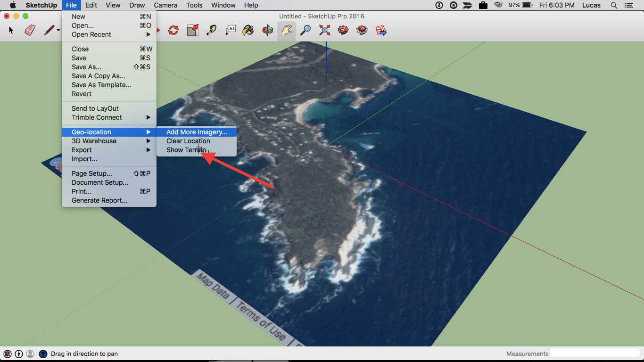Image resolution: width=644 pixels, height=362 pixels.
Task: Open the Edit menu
Action: [x=91, y=5]
